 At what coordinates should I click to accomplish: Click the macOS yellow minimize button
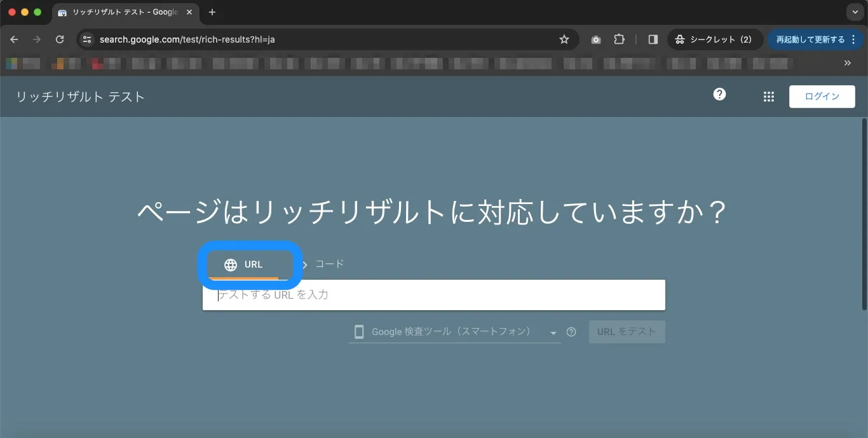[x=25, y=12]
